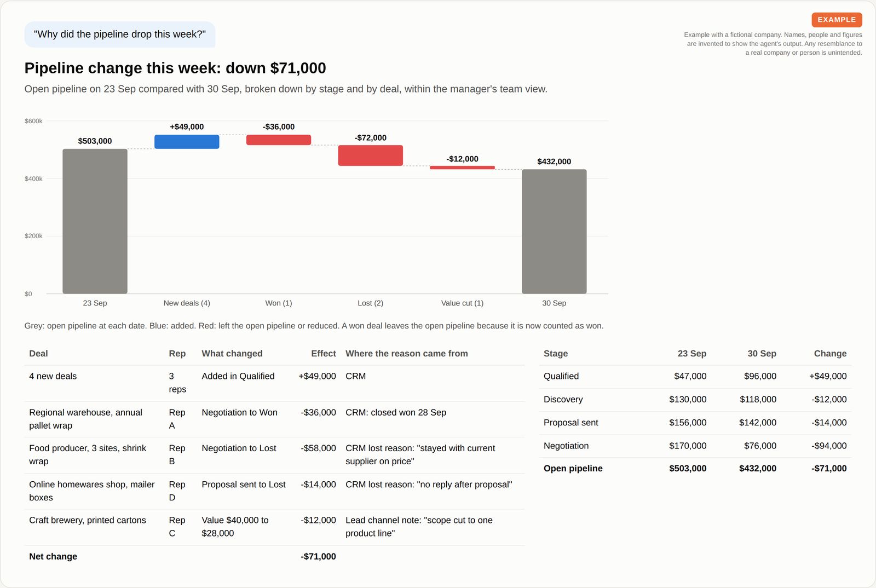
Task: Click the "no reply after proposal" lost reason
Action: coord(429,485)
